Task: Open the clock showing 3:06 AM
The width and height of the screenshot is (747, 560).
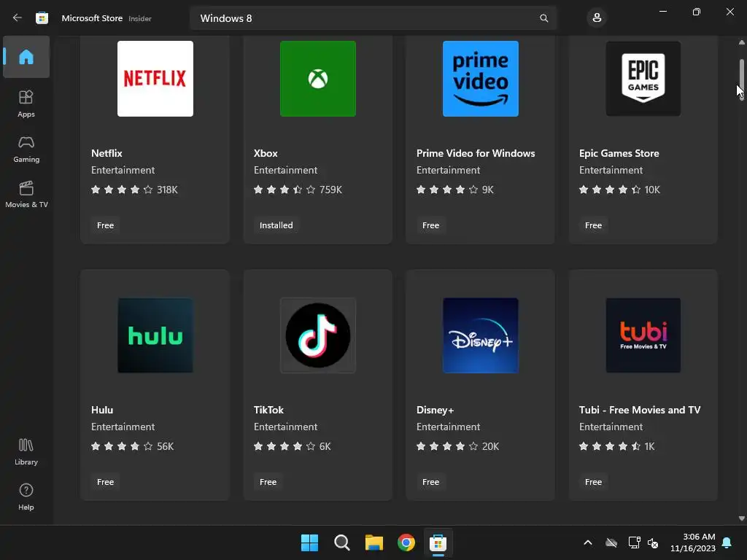Action: click(693, 542)
